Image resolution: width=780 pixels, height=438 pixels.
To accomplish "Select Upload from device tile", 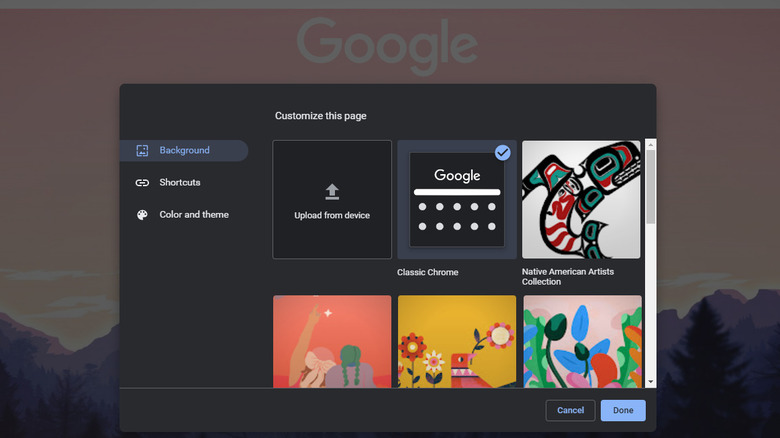I will 332,200.
